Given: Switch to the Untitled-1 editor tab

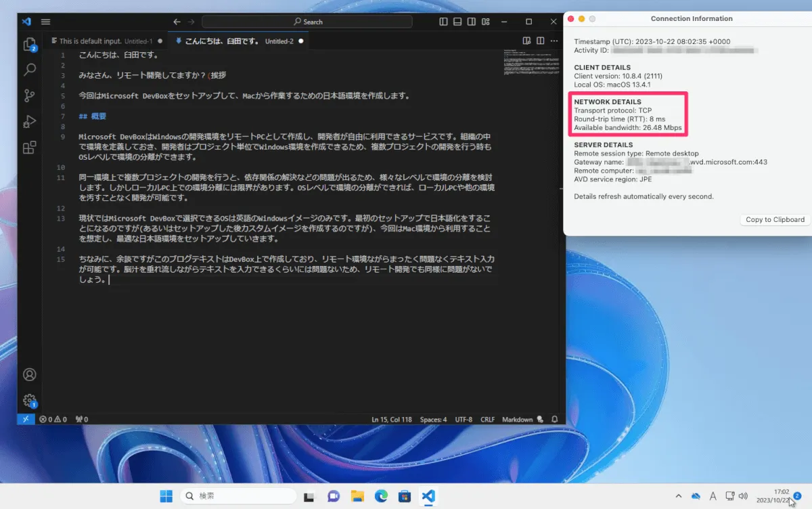Looking at the screenshot, I should [x=103, y=41].
